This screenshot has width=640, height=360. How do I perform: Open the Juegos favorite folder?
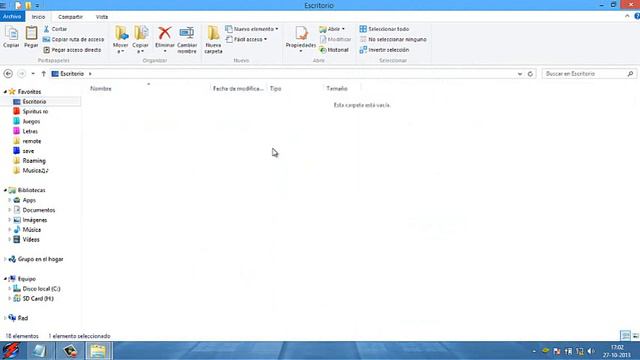(x=31, y=121)
